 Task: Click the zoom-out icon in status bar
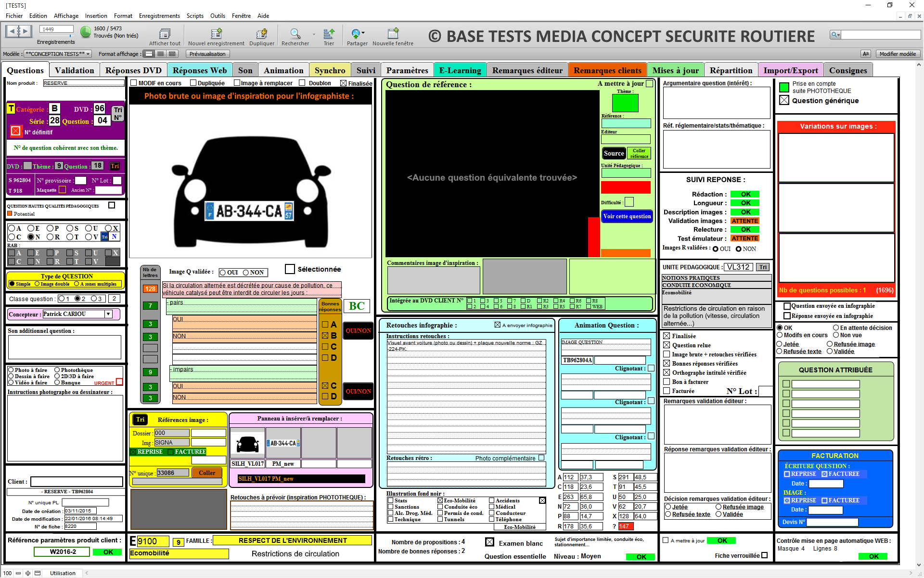[x=18, y=573]
